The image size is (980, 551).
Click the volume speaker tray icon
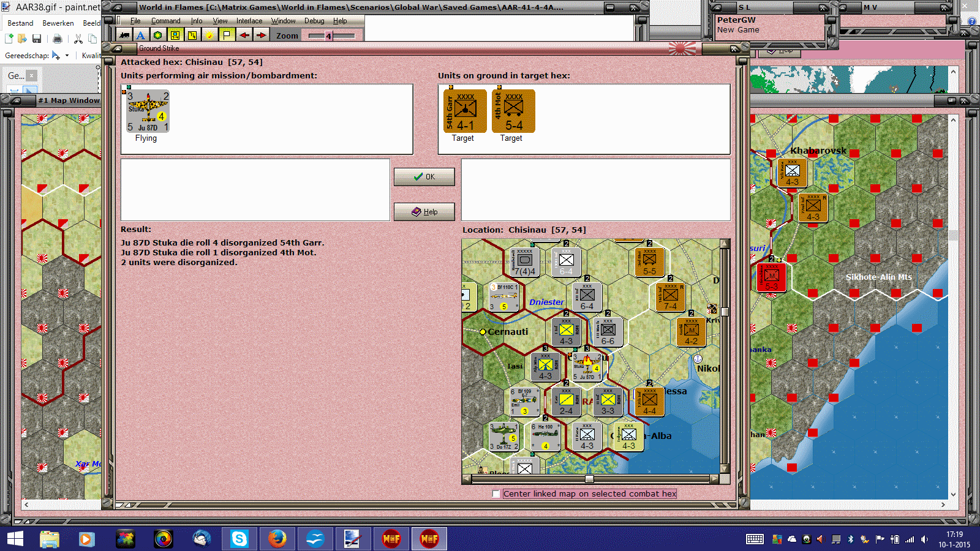924,539
